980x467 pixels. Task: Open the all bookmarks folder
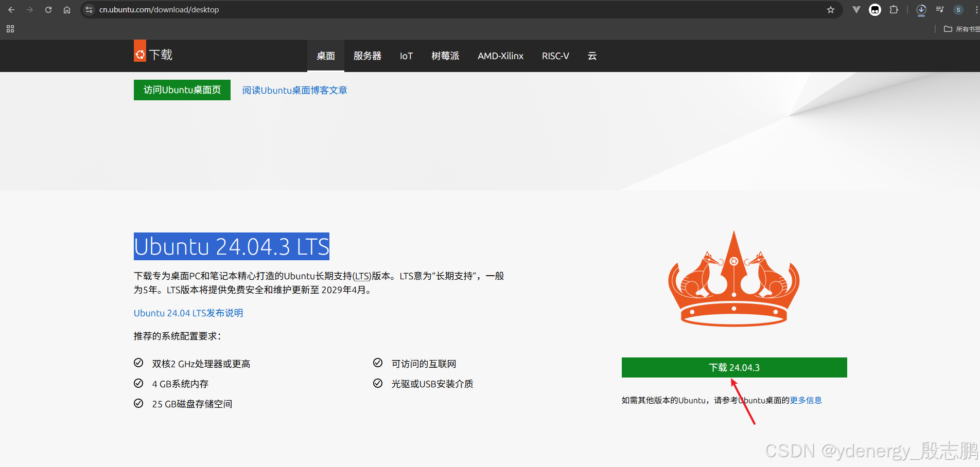pyautogui.click(x=961, y=29)
